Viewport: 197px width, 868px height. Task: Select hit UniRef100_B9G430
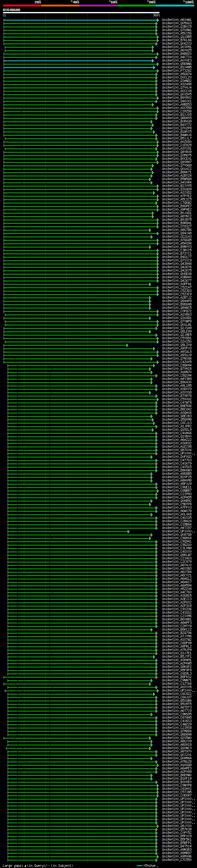tap(176, 382)
